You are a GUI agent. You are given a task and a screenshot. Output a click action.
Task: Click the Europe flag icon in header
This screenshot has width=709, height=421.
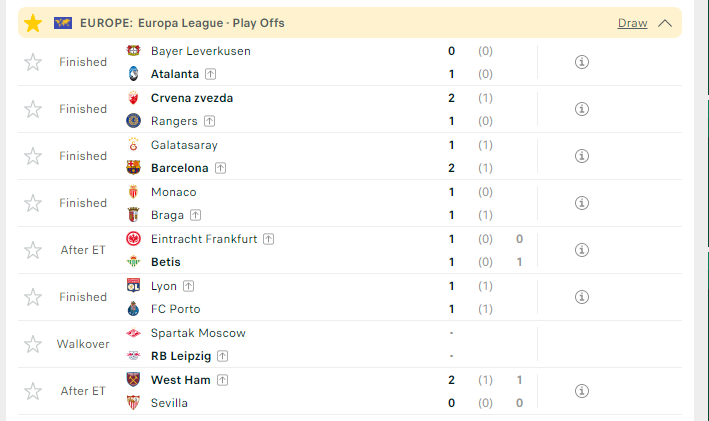(63, 23)
